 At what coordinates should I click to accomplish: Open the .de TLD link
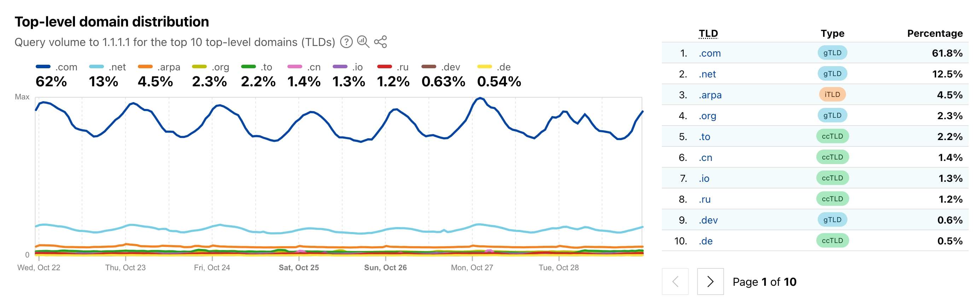pyautogui.click(x=705, y=241)
